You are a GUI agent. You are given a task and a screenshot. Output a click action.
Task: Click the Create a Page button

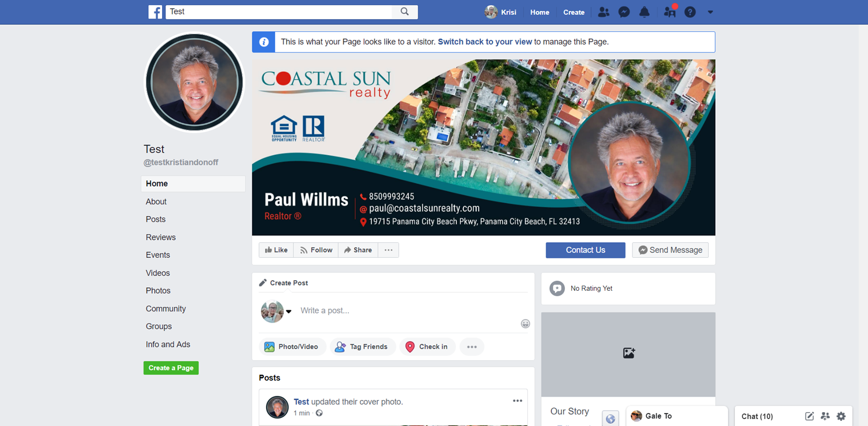[x=171, y=368]
